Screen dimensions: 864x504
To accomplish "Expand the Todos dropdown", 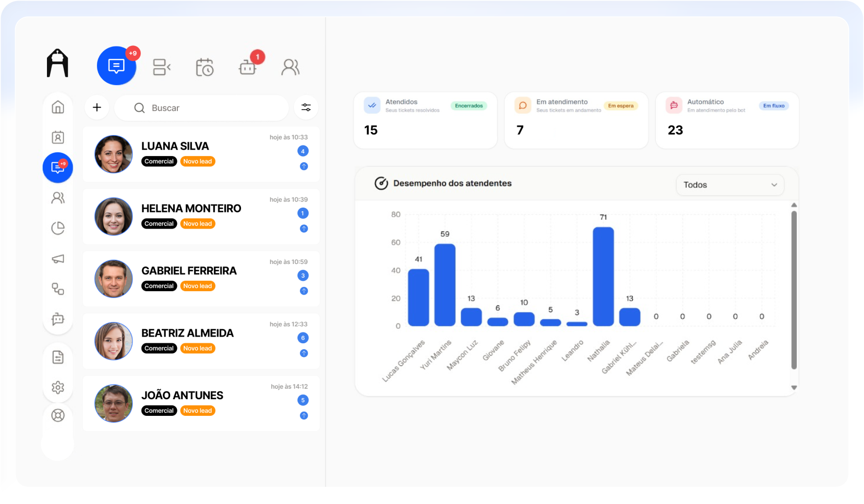I will (x=730, y=185).
